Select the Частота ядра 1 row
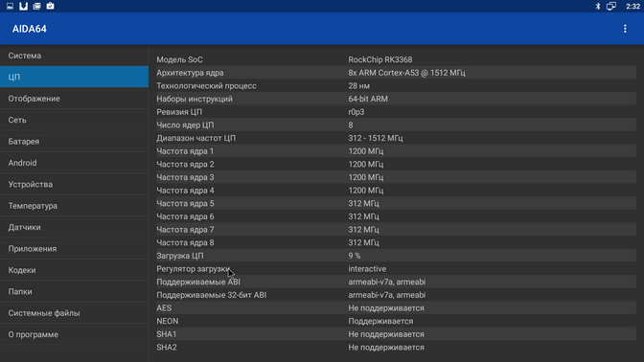This screenshot has height=362, width=644. (x=396, y=151)
